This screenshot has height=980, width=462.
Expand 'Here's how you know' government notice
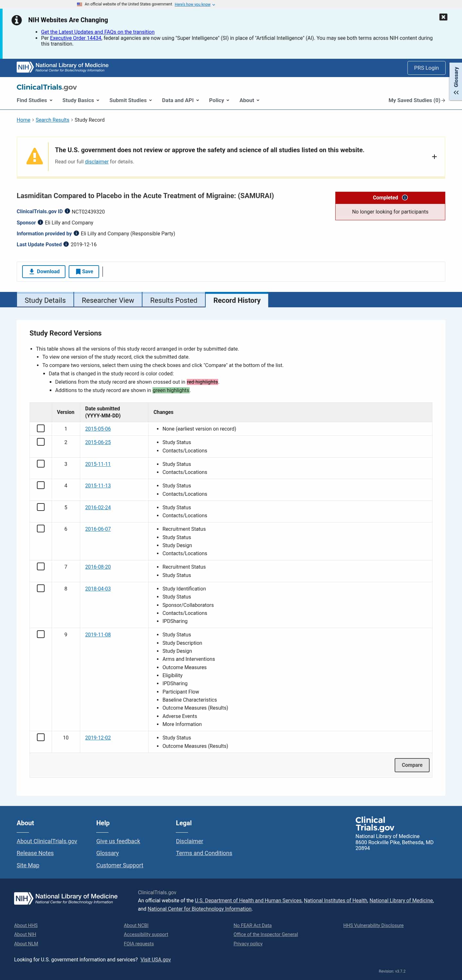coord(195,4)
